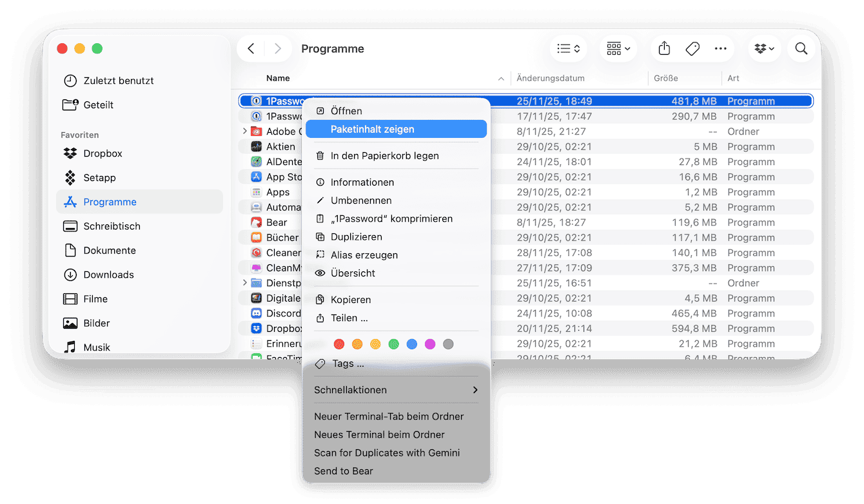This screenshot has height=504, width=864.
Task: Open Setapp in the sidebar
Action: pyautogui.click(x=99, y=178)
